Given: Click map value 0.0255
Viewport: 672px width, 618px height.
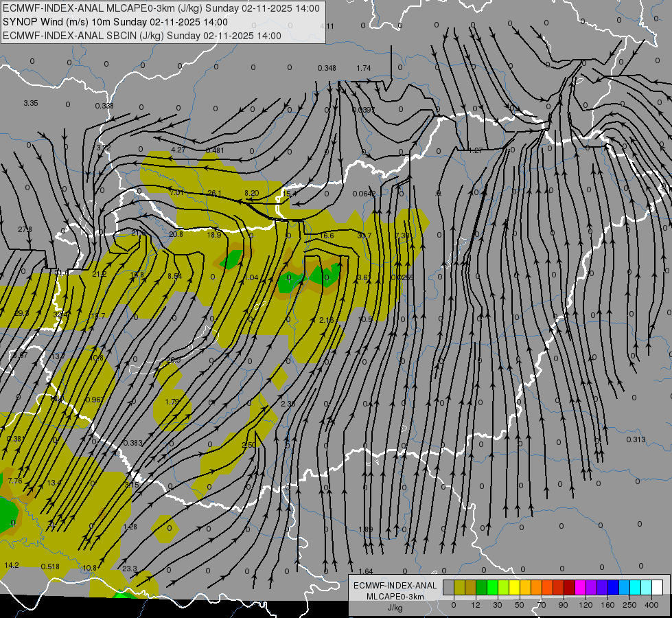Looking at the screenshot, I should pyautogui.click(x=403, y=277).
